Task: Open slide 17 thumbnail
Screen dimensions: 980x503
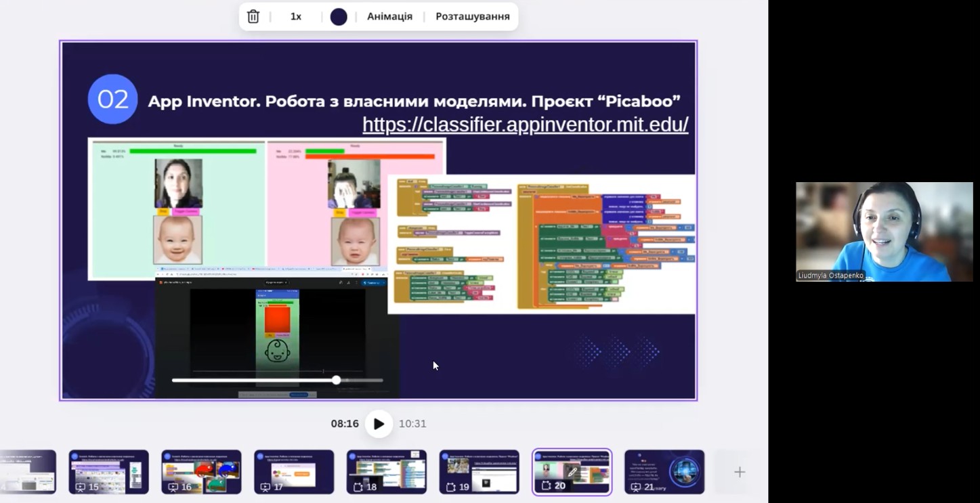Action: tap(294, 472)
